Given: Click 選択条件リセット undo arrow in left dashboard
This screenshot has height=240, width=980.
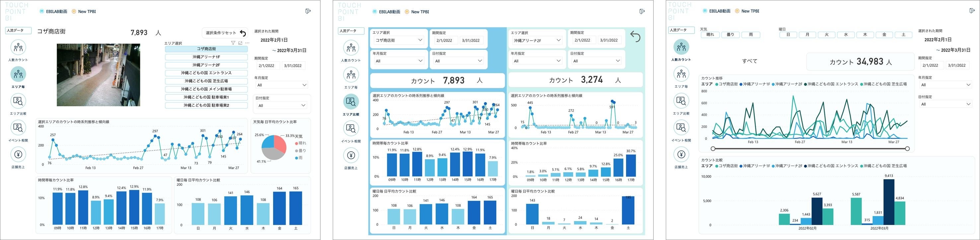Looking at the screenshot, I should 243,33.
